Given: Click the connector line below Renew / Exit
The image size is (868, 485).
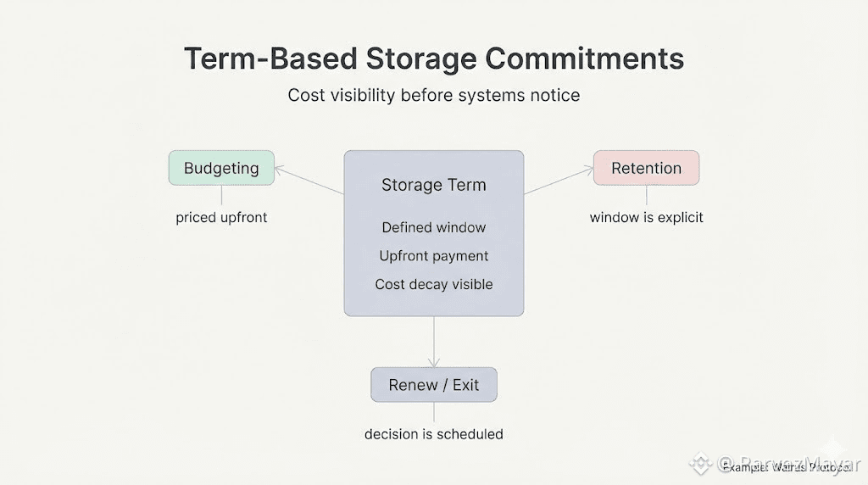Looking at the screenshot, I should [x=434, y=412].
